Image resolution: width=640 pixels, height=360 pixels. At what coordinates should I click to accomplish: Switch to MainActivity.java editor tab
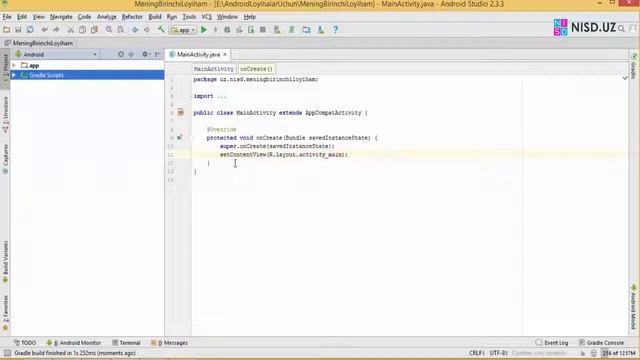coord(198,54)
